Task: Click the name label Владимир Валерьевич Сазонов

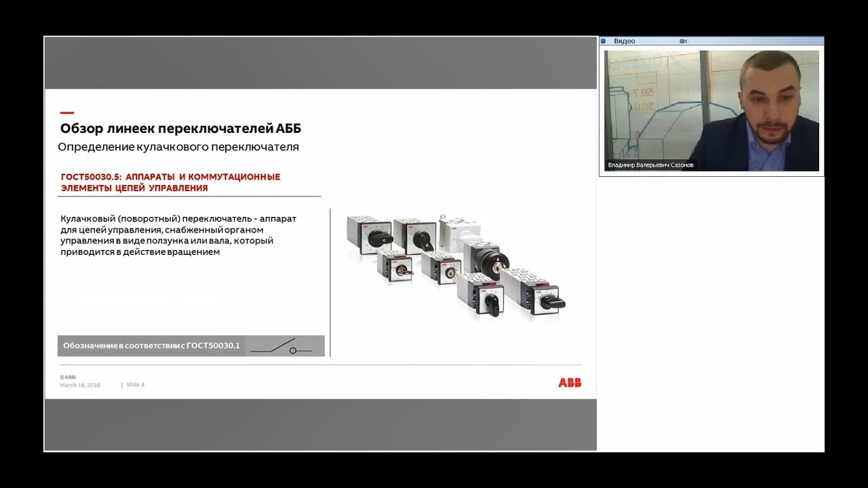Action: [651, 165]
